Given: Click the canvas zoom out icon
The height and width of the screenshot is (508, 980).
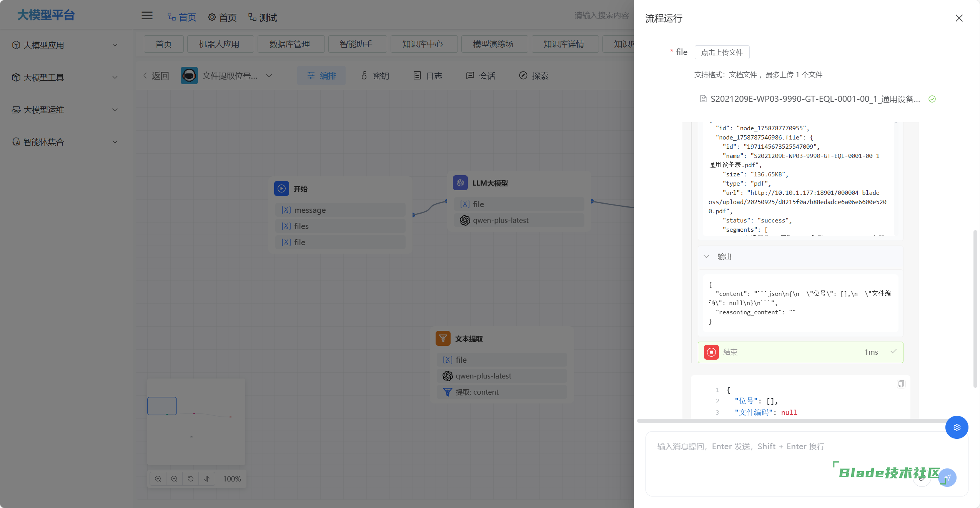Looking at the screenshot, I should coord(174,479).
